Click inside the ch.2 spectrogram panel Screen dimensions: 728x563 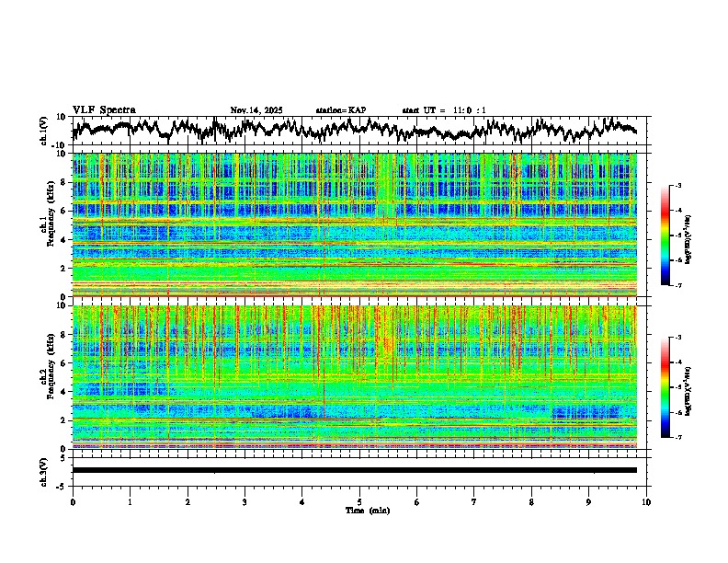pyautogui.click(x=355, y=377)
